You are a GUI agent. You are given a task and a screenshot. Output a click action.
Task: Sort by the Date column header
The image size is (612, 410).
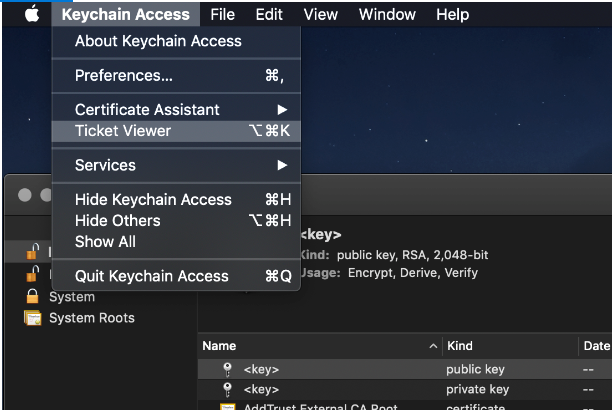[x=596, y=346]
